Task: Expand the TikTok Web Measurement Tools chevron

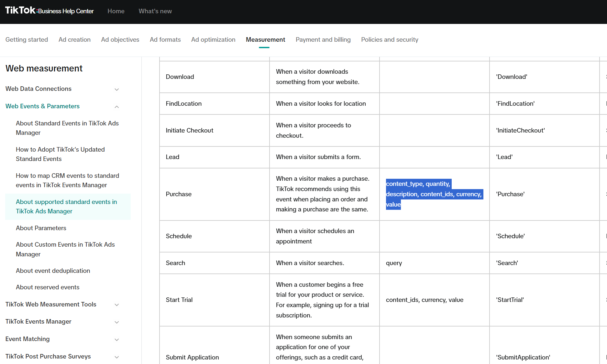Action: tap(117, 305)
